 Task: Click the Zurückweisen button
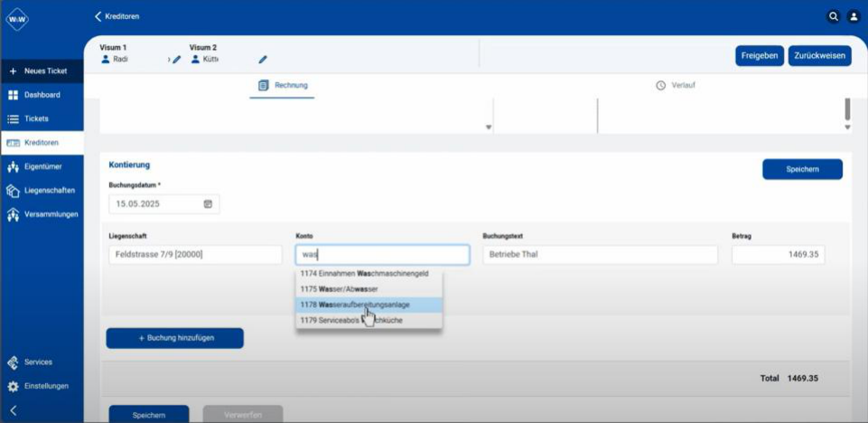[x=820, y=56]
